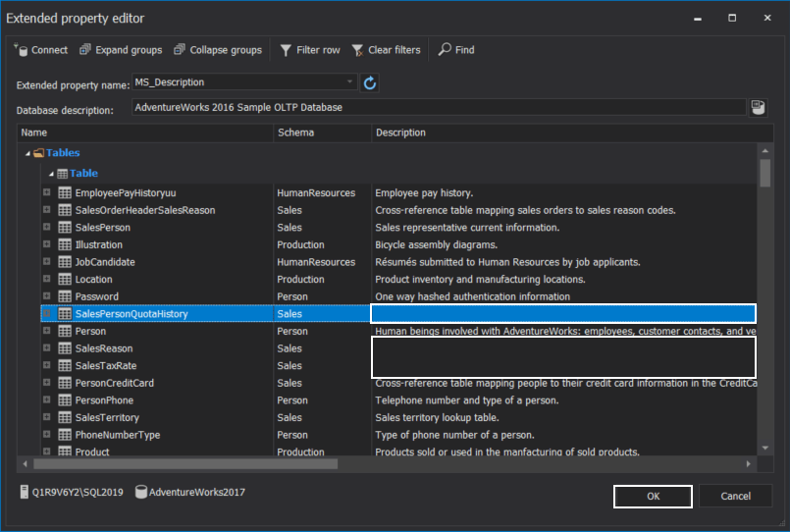
Task: Expand the SalesOrderHeaderSalesReason row
Action: (x=46, y=210)
